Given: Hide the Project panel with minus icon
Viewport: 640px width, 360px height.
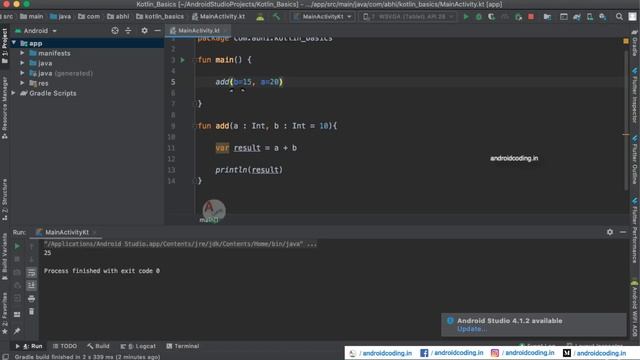Looking at the screenshot, I should click(158, 31).
